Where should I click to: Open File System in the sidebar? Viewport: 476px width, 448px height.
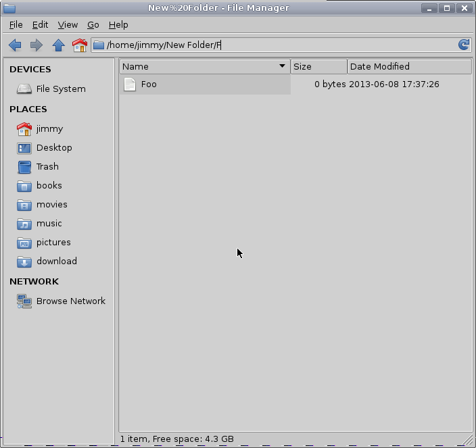pyautogui.click(x=60, y=89)
